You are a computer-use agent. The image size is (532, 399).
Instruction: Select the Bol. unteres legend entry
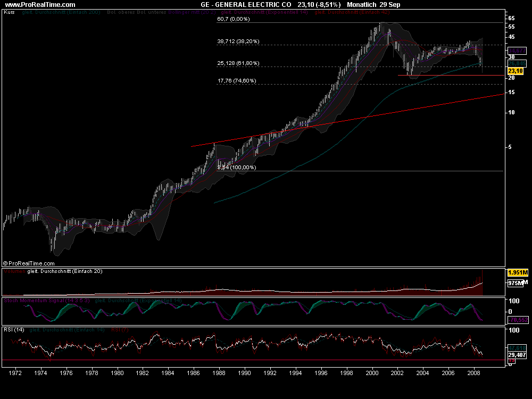pos(151,12)
